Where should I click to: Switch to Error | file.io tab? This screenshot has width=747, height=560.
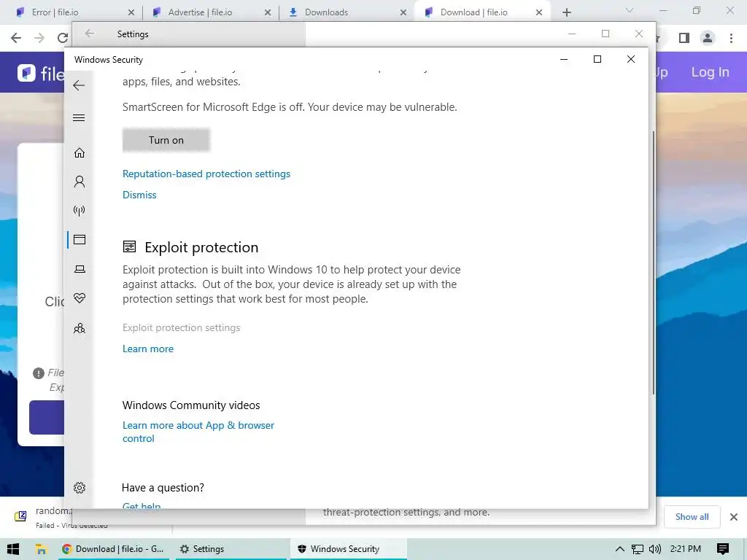(55, 12)
